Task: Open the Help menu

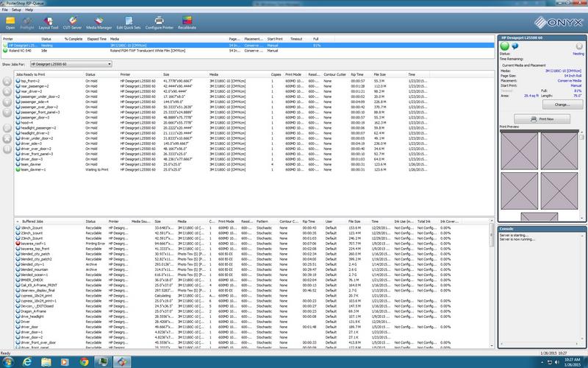Action: tap(29, 10)
